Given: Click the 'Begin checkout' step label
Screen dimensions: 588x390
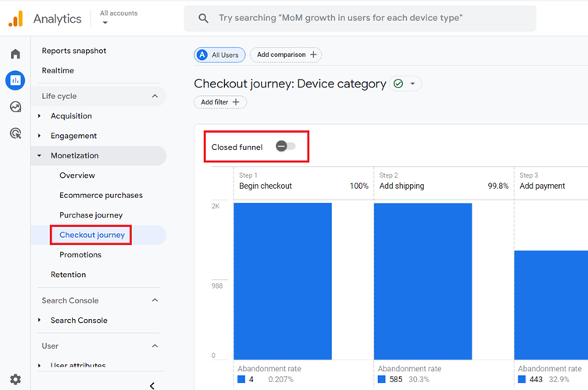Looking at the screenshot, I should 265,186.
